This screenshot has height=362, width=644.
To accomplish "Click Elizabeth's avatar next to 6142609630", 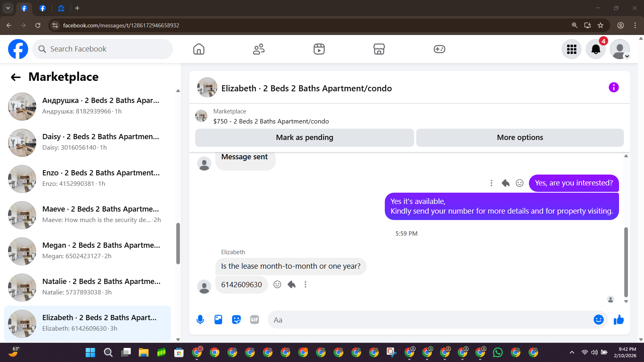I will (204, 287).
